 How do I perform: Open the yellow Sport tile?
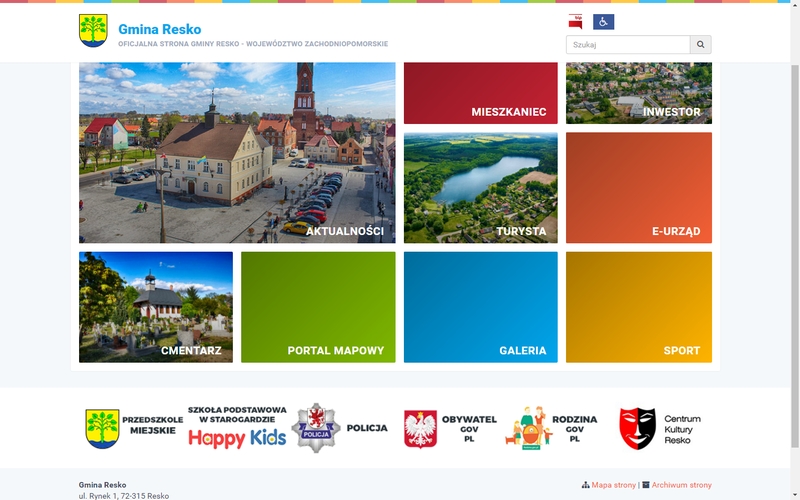(639, 307)
